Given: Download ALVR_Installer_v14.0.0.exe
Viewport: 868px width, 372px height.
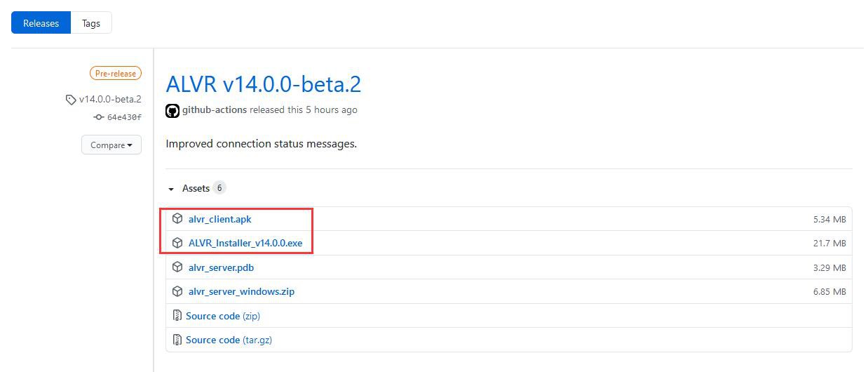Looking at the screenshot, I should [x=245, y=243].
